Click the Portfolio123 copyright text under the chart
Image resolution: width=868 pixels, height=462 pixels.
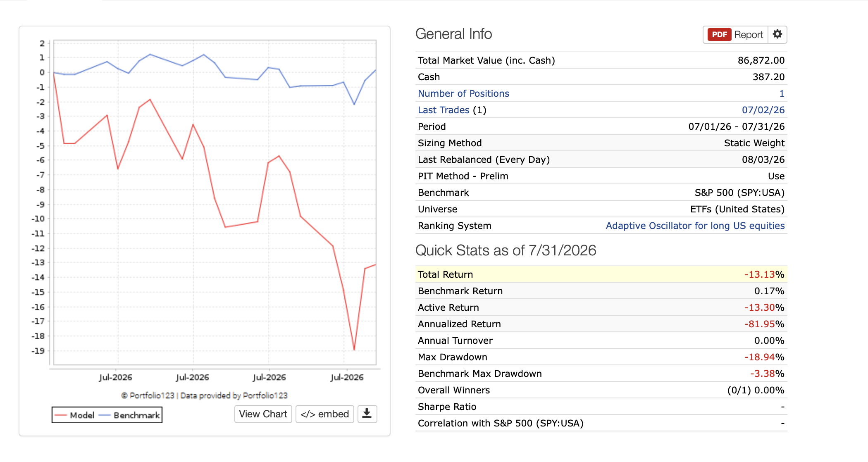point(204,395)
